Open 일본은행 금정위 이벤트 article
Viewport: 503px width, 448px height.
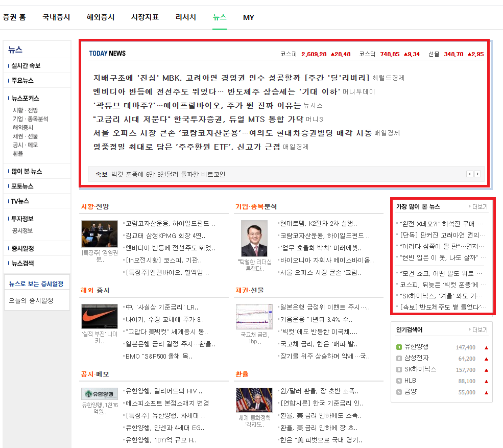tap(325, 308)
